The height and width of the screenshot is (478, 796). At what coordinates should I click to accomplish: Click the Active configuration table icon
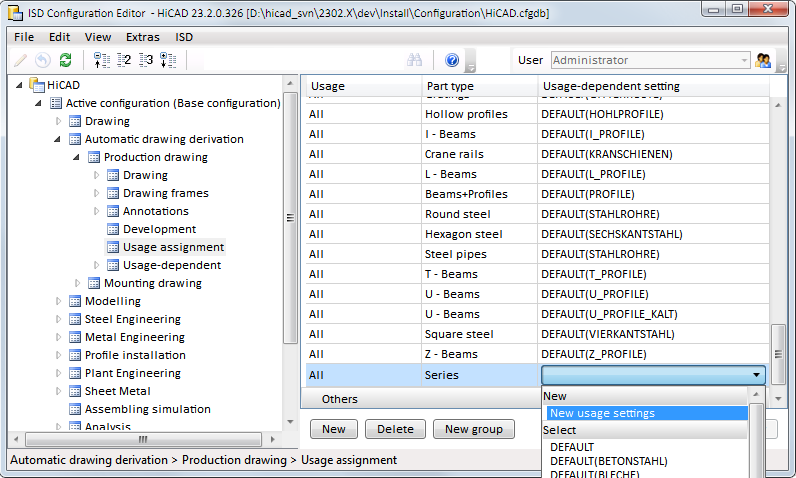(x=56, y=103)
